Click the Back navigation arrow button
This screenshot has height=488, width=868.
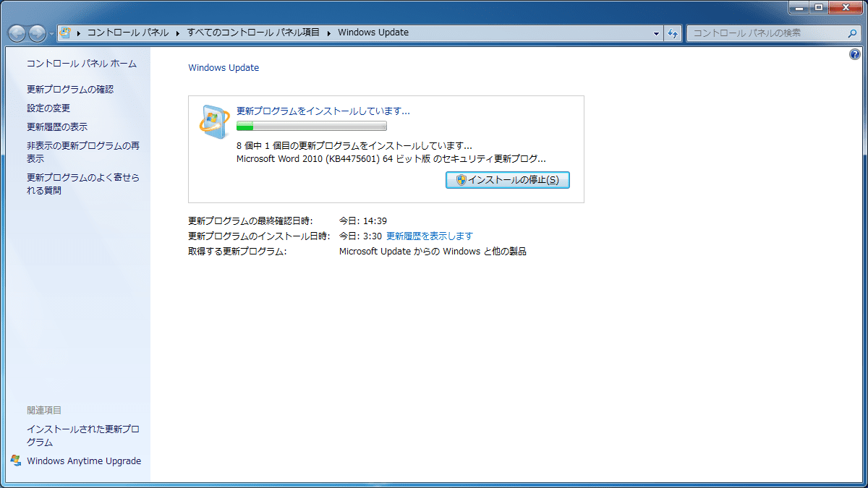coord(17,33)
